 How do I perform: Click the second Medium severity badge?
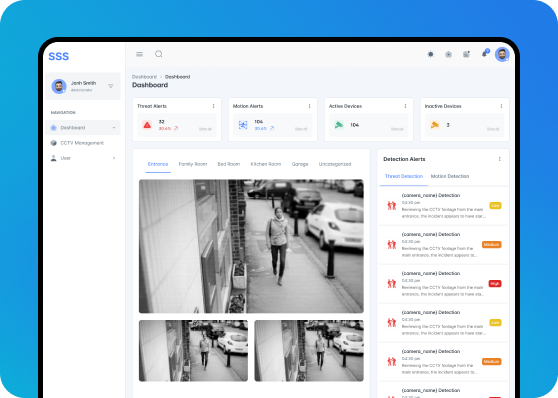tap(491, 362)
